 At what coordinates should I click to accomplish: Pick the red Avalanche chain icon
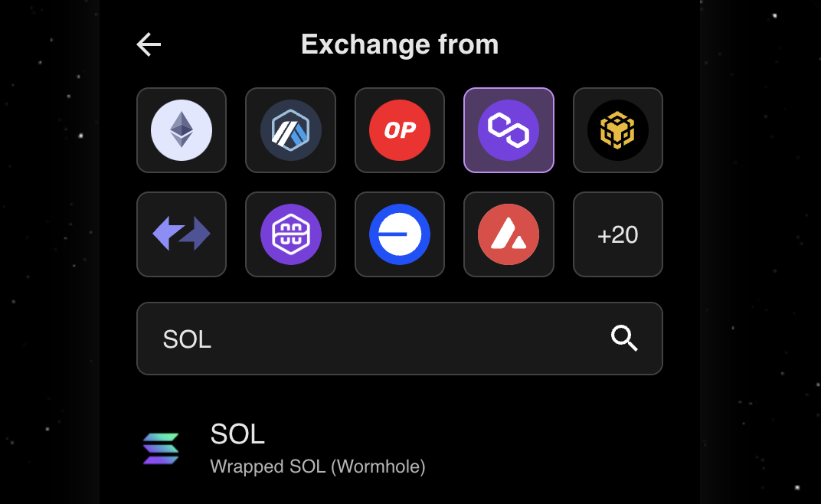(509, 234)
